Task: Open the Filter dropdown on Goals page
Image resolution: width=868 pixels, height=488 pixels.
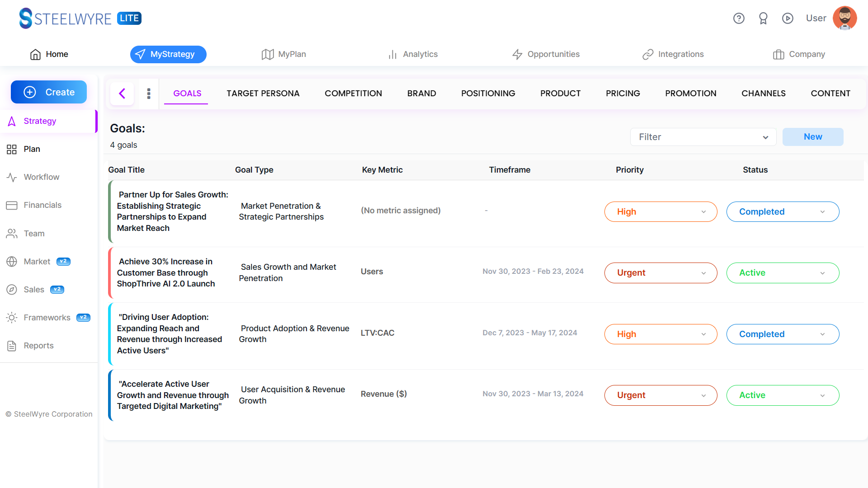Action: point(703,136)
